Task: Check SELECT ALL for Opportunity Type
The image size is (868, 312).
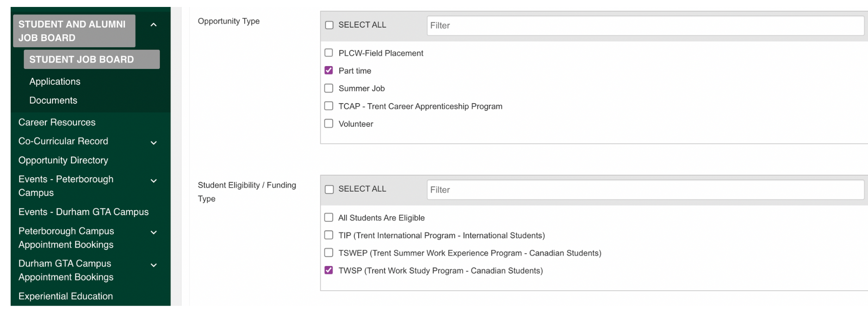Action: click(329, 25)
